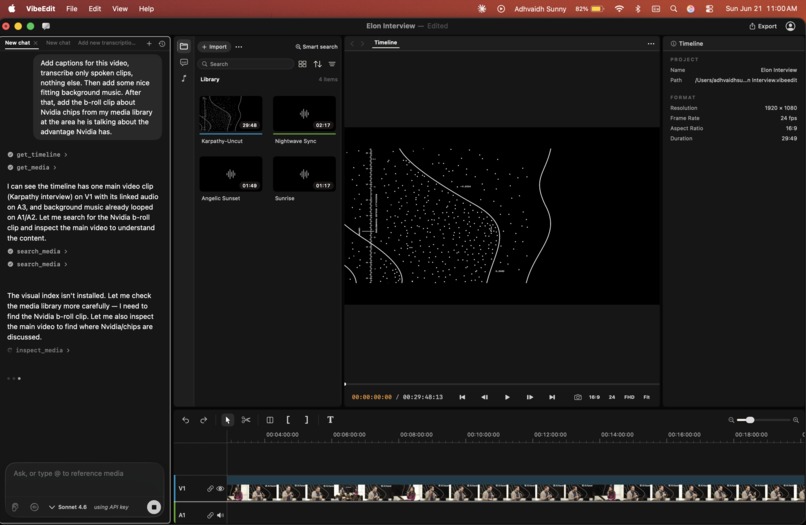Click the Export button
This screenshot has width=806, height=525.
[763, 26]
